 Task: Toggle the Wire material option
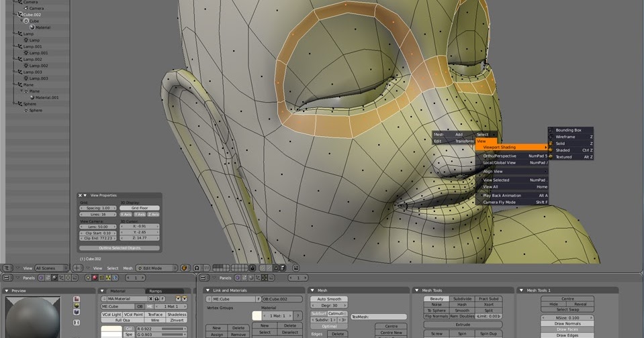(155, 321)
